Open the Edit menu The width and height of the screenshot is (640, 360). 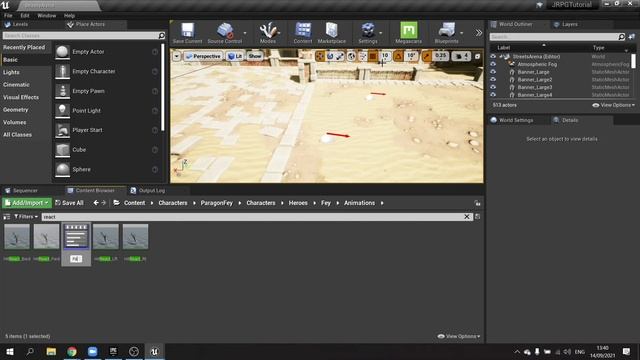pos(25,16)
